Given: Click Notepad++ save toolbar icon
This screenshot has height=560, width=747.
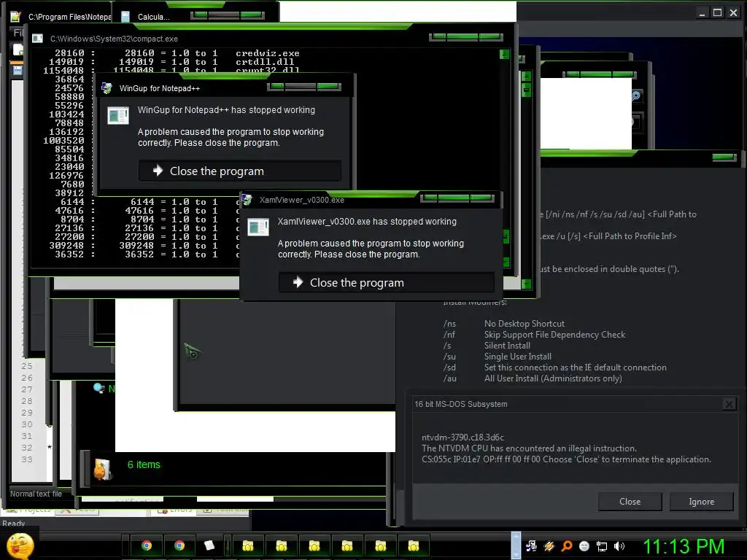Looking at the screenshot, I should coord(18,70).
